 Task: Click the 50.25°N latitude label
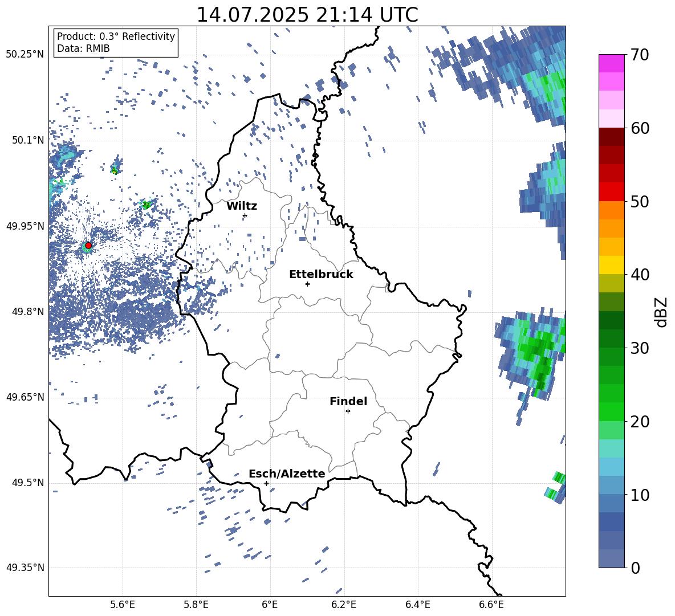click(x=25, y=55)
